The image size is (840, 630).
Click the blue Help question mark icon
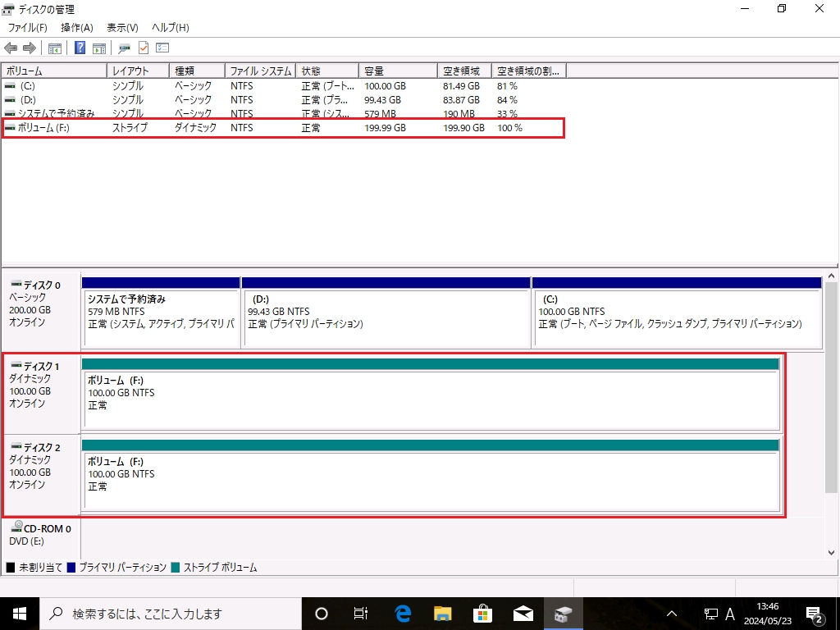tap(80, 48)
